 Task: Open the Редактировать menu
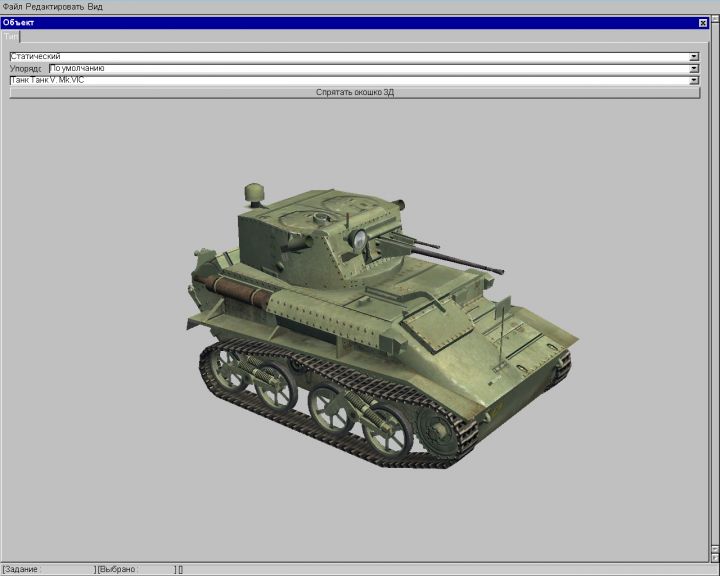pos(56,6)
